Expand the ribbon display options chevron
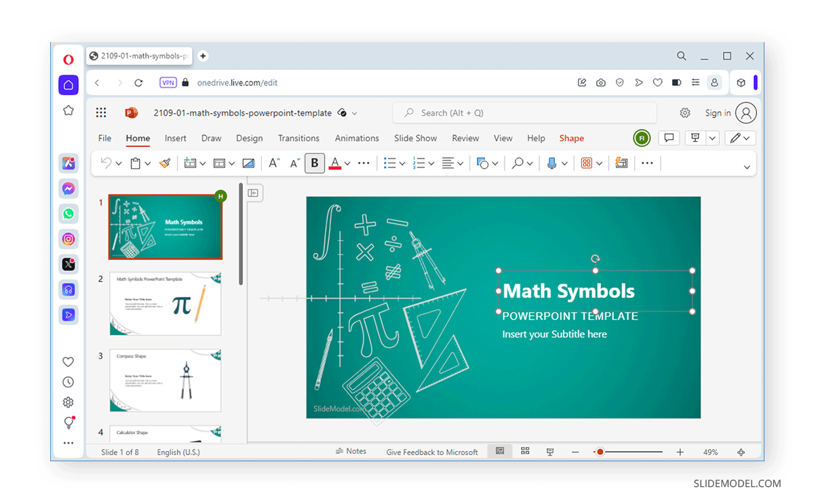The image size is (814, 504). click(748, 167)
